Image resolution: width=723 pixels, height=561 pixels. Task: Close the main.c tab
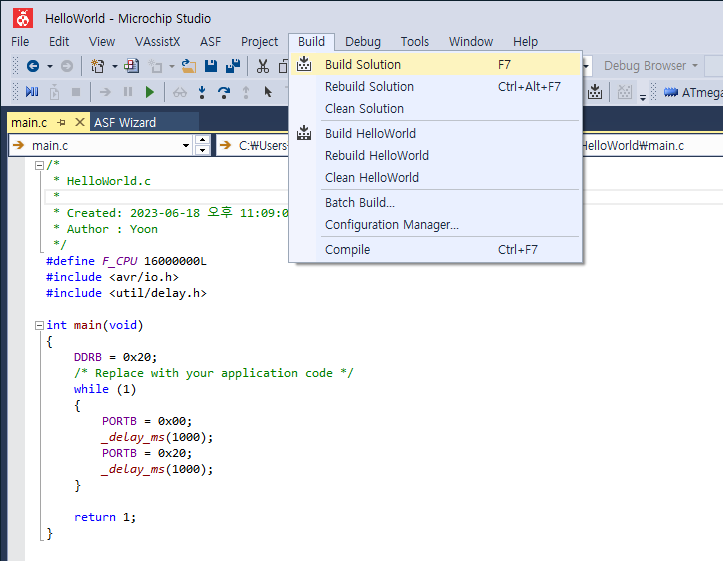point(80,122)
